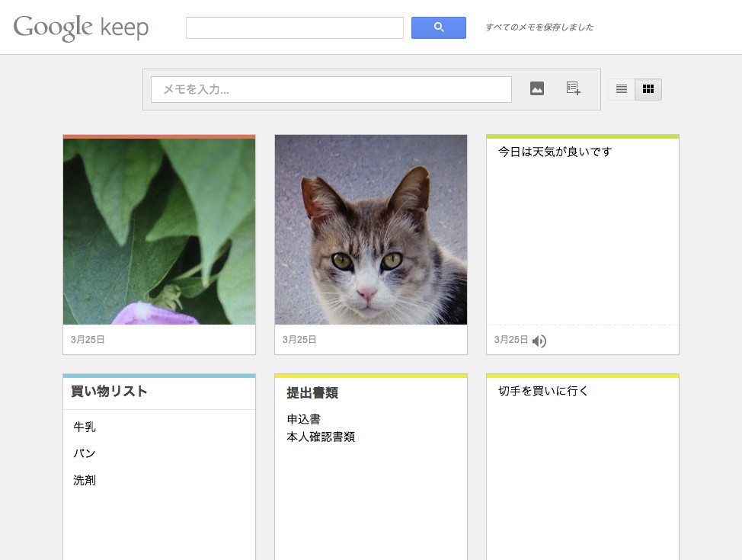Image resolution: width=742 pixels, height=560 pixels.
Task: Click the メモを入力 note input field
Action: [331, 89]
